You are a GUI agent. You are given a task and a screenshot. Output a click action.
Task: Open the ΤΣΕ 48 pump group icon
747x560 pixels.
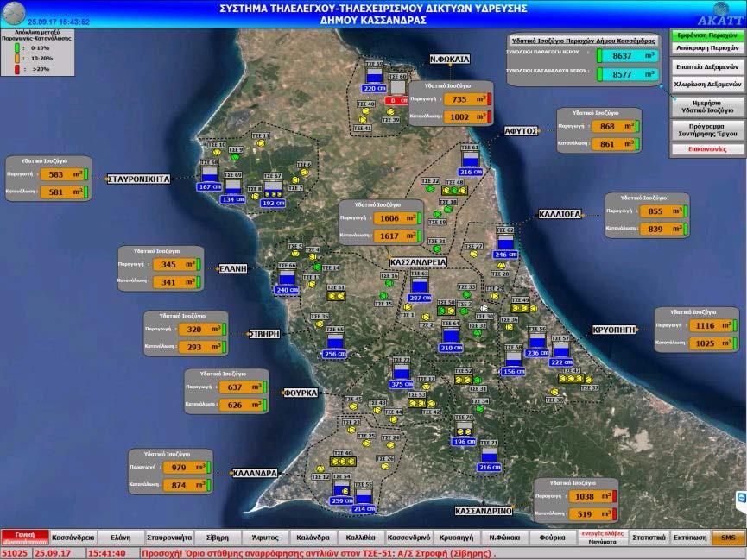point(454,191)
